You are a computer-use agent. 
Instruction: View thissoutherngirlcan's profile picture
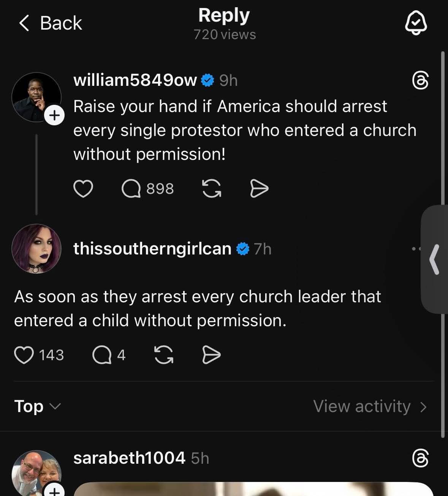click(x=36, y=249)
